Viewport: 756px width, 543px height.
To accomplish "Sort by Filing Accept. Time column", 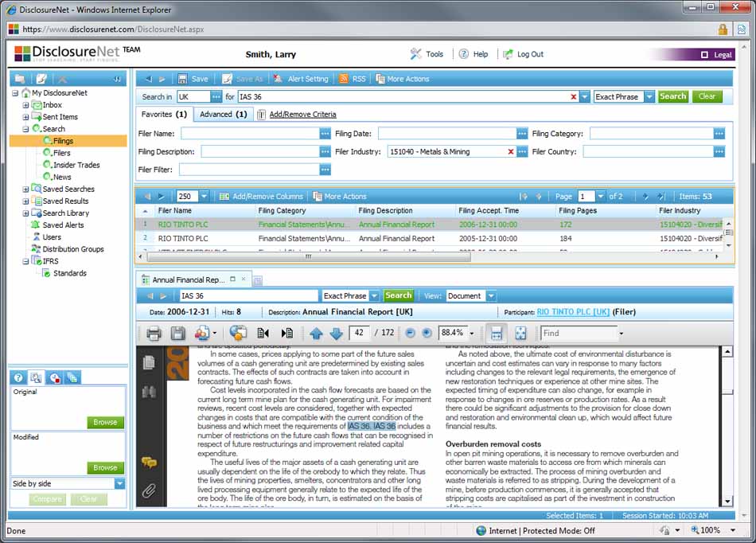I will click(489, 211).
